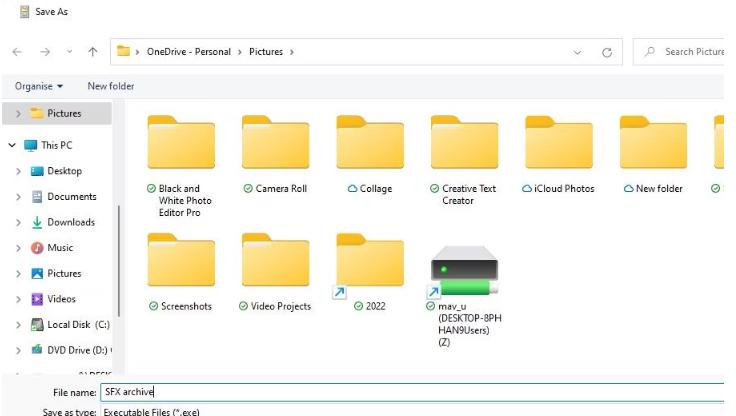Select highlighted Pictures item at sidebar top
Viewport: 736px width, 416px height.
click(57, 113)
